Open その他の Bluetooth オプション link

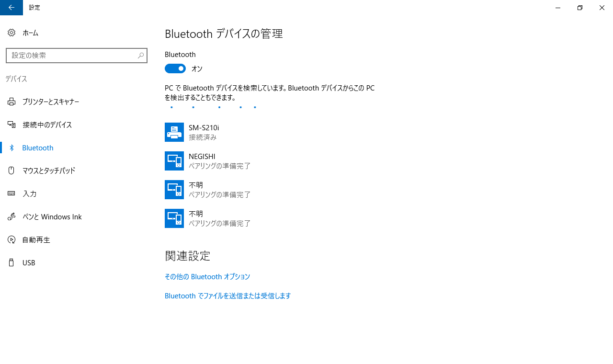point(207,277)
